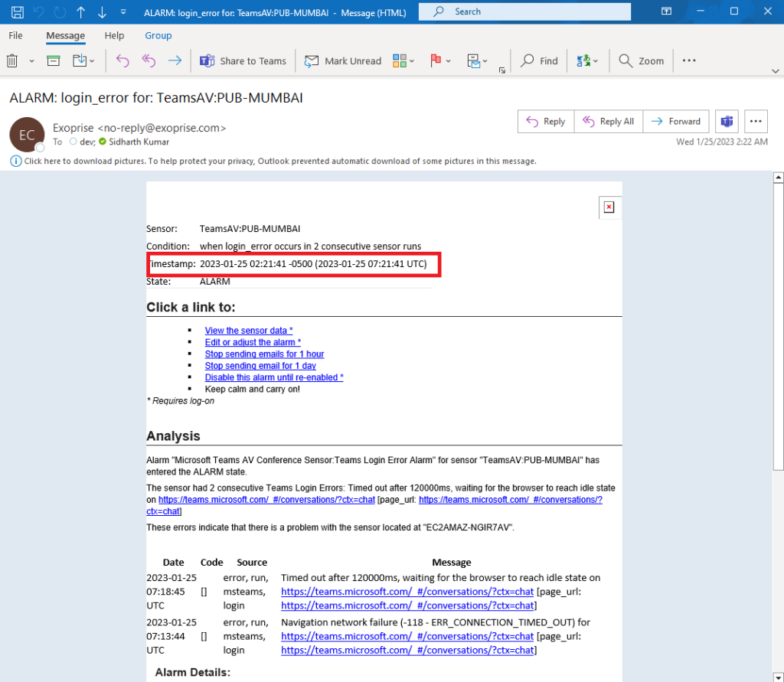Open the Tags dialog launcher
The height and width of the screenshot is (682, 784).
502,70
